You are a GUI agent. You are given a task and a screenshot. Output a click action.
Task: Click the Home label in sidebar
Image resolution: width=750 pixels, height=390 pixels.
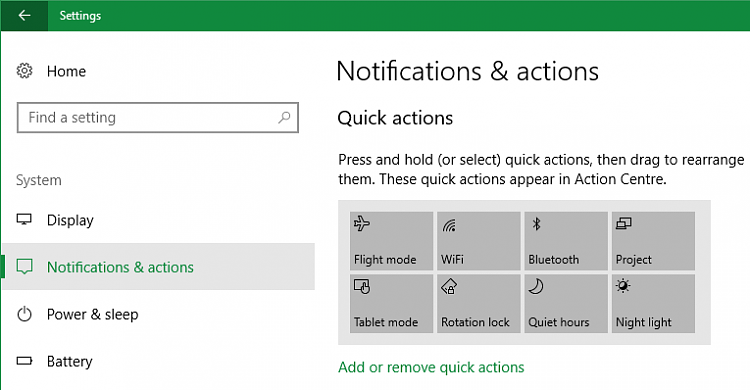(x=66, y=71)
